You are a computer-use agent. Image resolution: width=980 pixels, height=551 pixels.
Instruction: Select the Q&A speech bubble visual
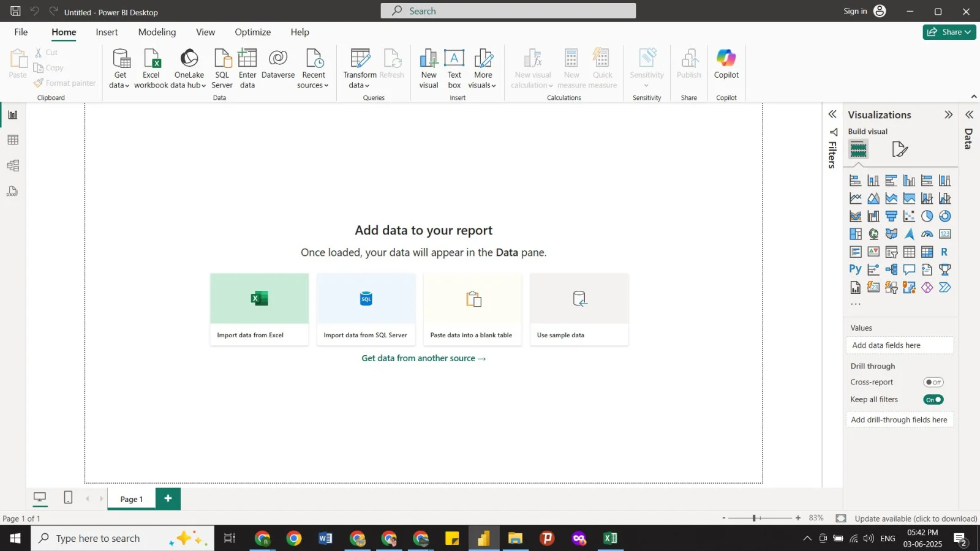[x=909, y=269]
